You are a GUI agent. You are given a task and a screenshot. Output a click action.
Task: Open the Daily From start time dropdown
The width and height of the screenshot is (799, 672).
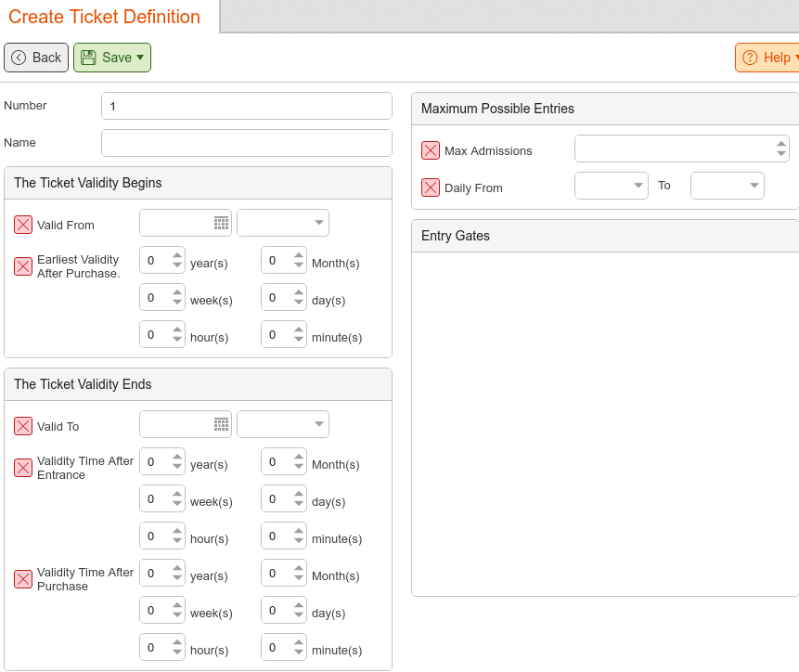click(611, 185)
